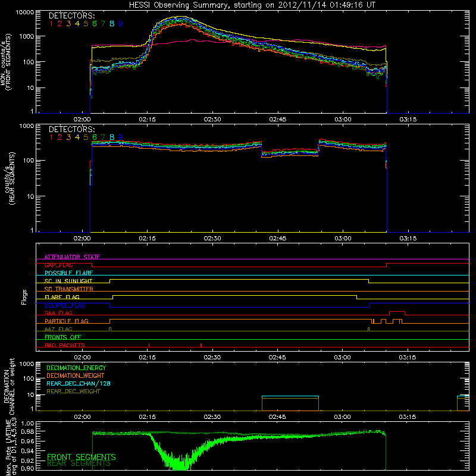This screenshot has height=476, width=476.
Task: Click cyan decimation step between 02:41 and 02:54
Action: 290,396
